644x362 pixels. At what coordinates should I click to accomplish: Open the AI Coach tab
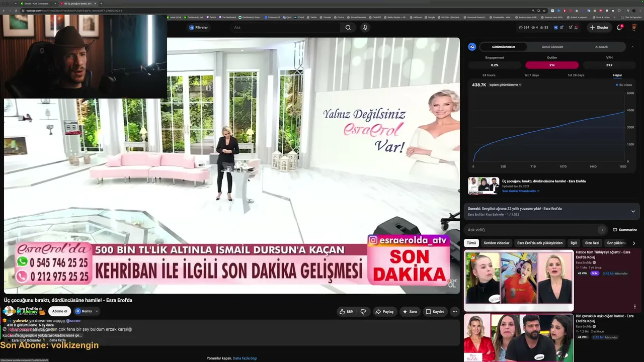click(x=601, y=47)
